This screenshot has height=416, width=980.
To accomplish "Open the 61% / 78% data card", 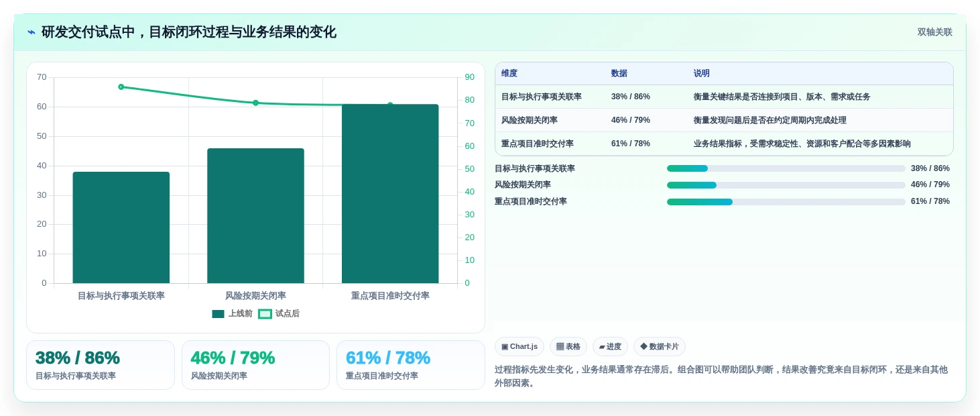I will [410, 365].
